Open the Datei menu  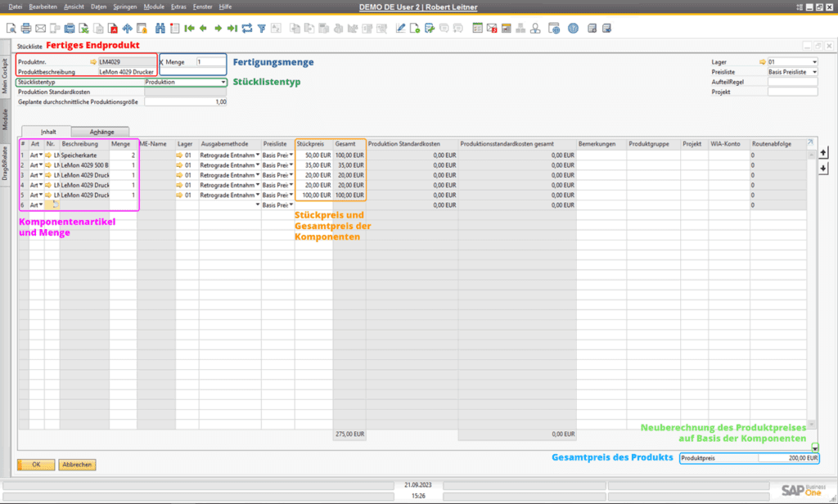pos(16,7)
